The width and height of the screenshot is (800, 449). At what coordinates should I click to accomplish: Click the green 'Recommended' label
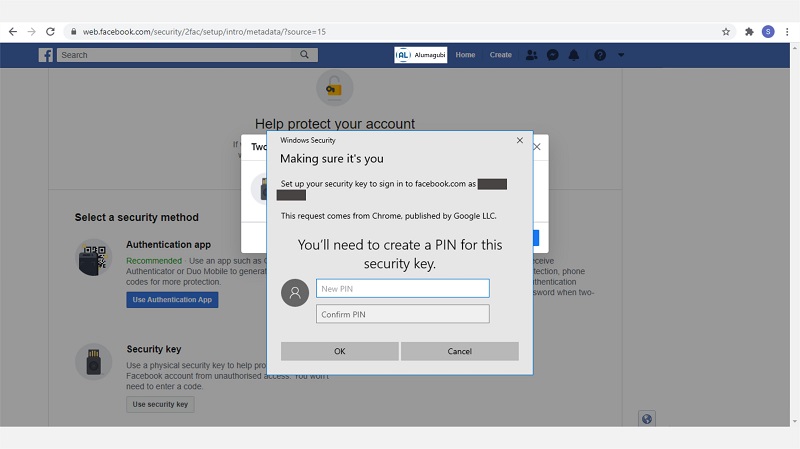[154, 261]
